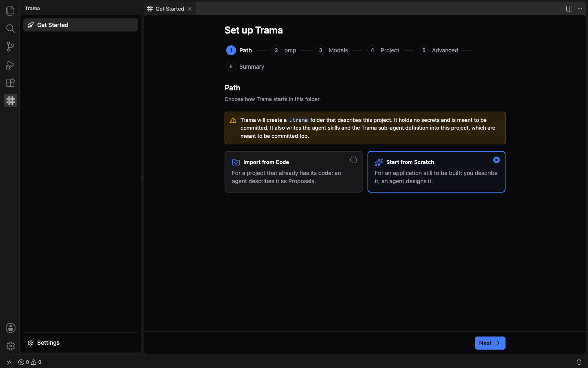The width and height of the screenshot is (588, 368).
Task: Click the sidebar sash handle dots
Action: pyautogui.click(x=143, y=178)
